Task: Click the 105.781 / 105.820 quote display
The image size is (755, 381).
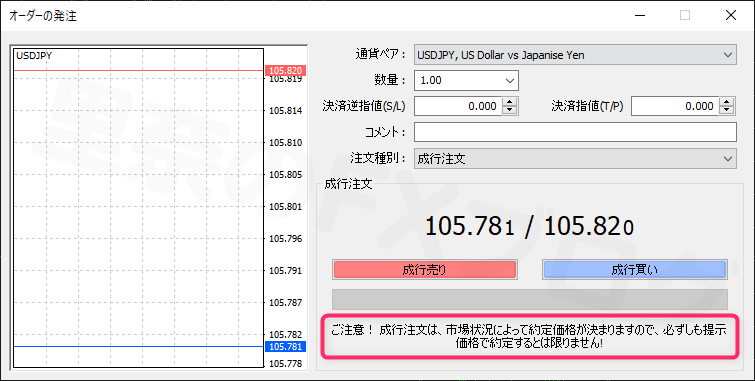Action: pyautogui.click(x=529, y=226)
